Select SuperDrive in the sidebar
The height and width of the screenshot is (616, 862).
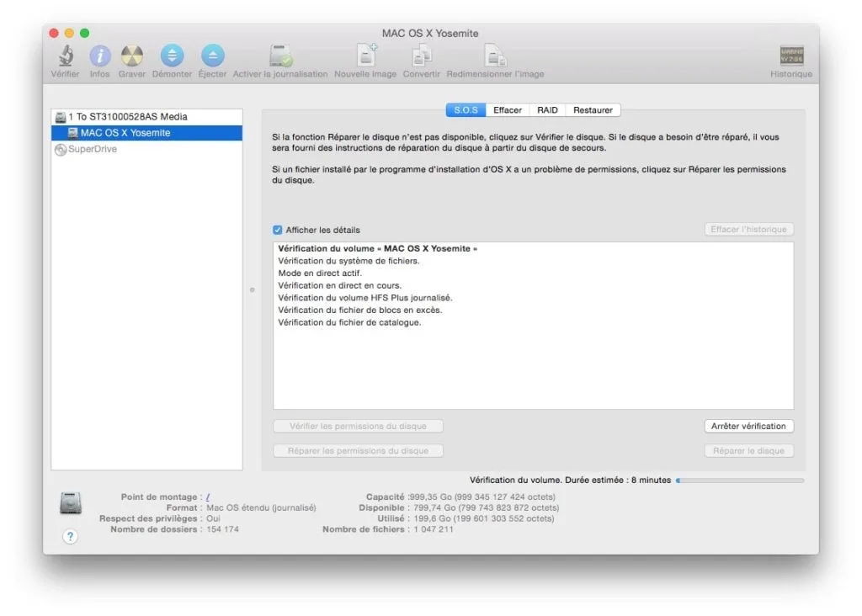[x=146, y=149]
